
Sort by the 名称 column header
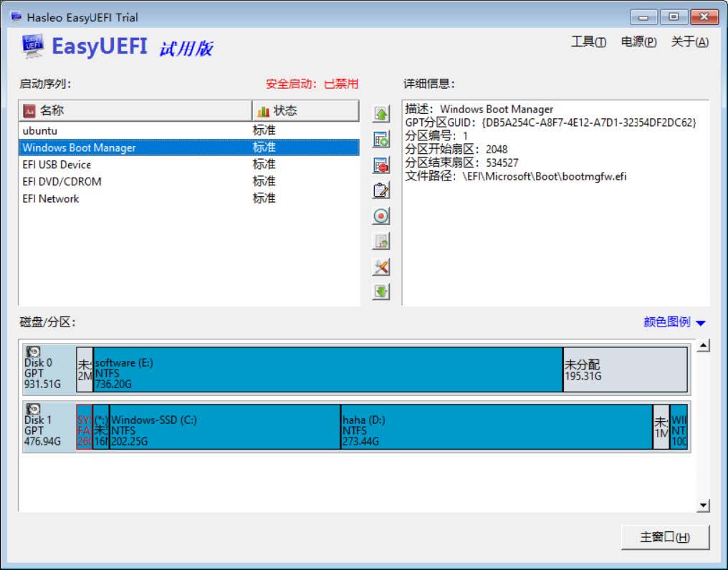tap(135, 110)
